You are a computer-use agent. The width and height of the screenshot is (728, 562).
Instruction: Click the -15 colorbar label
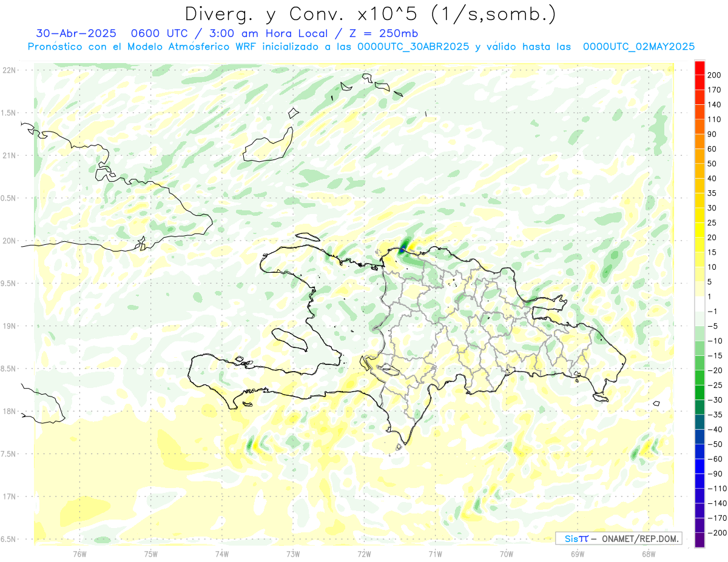(x=714, y=356)
